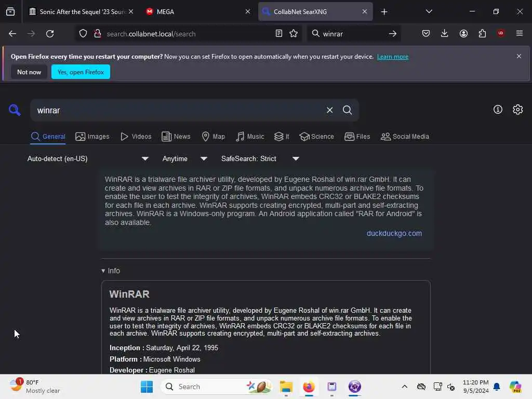Open the SafeSearch Strict dropdown
Image resolution: width=532 pixels, height=399 pixels.
pos(260,159)
